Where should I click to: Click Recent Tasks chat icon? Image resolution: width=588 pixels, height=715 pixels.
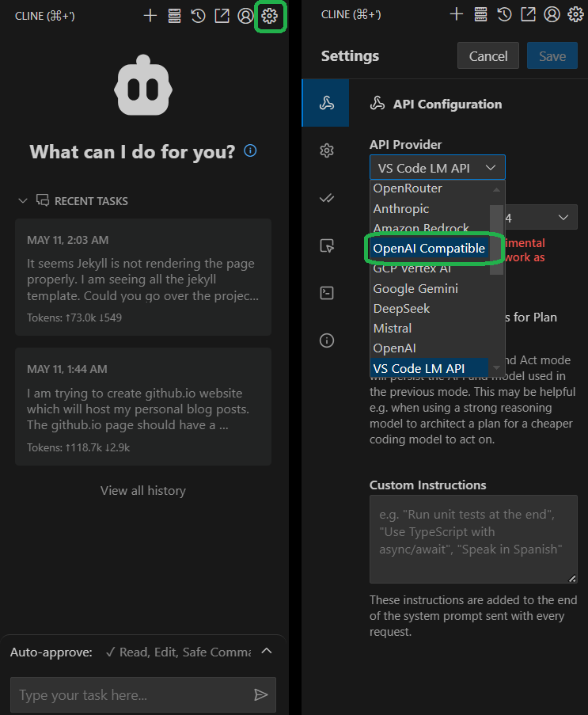(43, 200)
